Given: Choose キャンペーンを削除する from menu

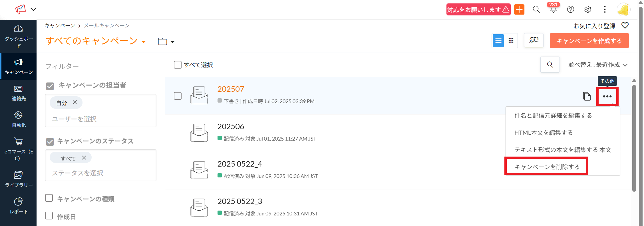Looking at the screenshot, I should [547, 167].
